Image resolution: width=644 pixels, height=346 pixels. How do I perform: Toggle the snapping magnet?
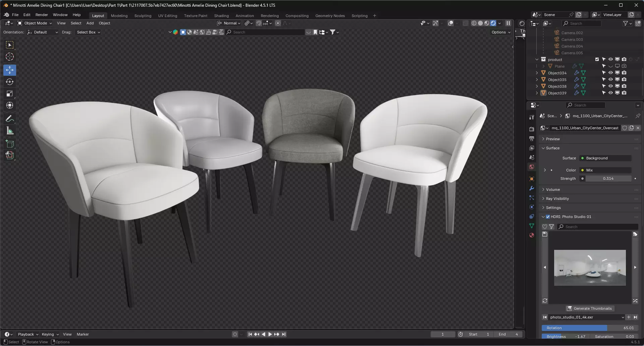pos(259,23)
